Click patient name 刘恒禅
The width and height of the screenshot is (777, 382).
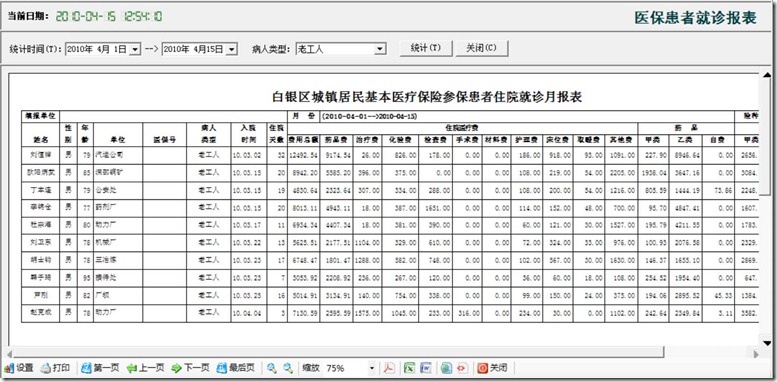[40, 155]
